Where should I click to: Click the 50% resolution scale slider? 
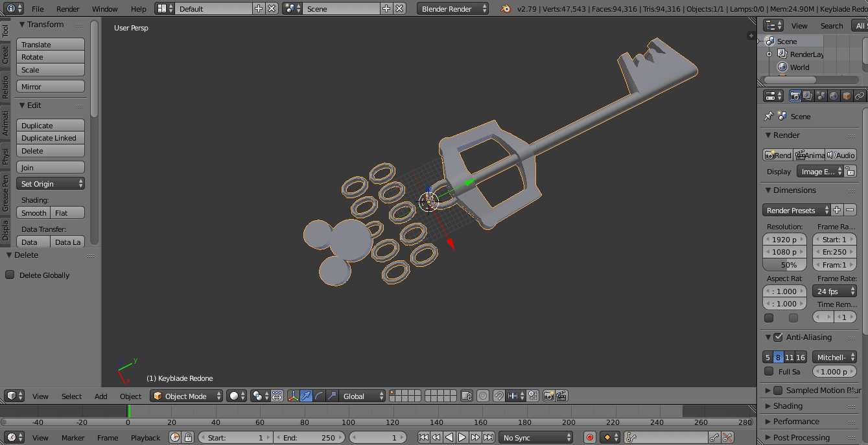coord(784,265)
